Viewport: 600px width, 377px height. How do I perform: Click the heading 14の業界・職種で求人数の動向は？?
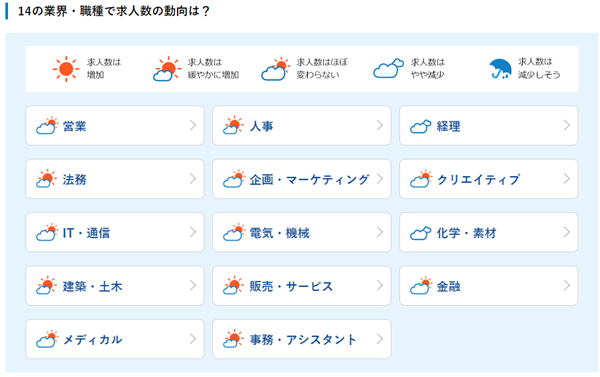[114, 11]
